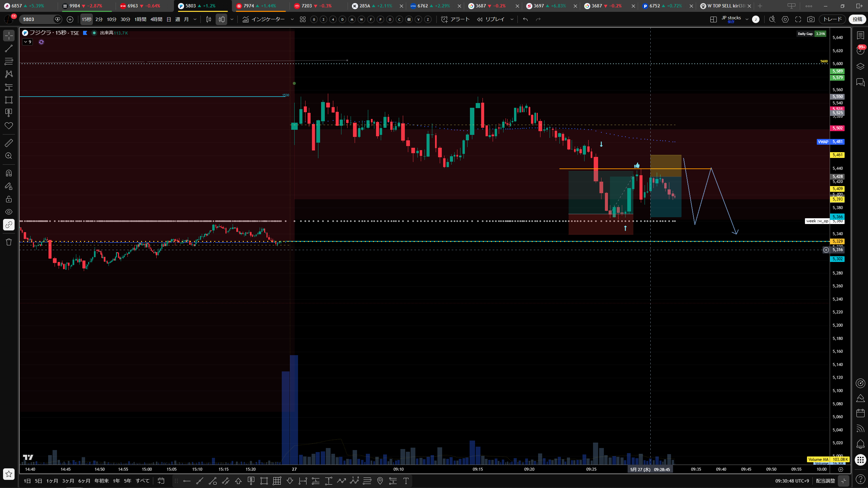Open the watchlist panel icon
868x488 pixels.
tap(861, 35)
